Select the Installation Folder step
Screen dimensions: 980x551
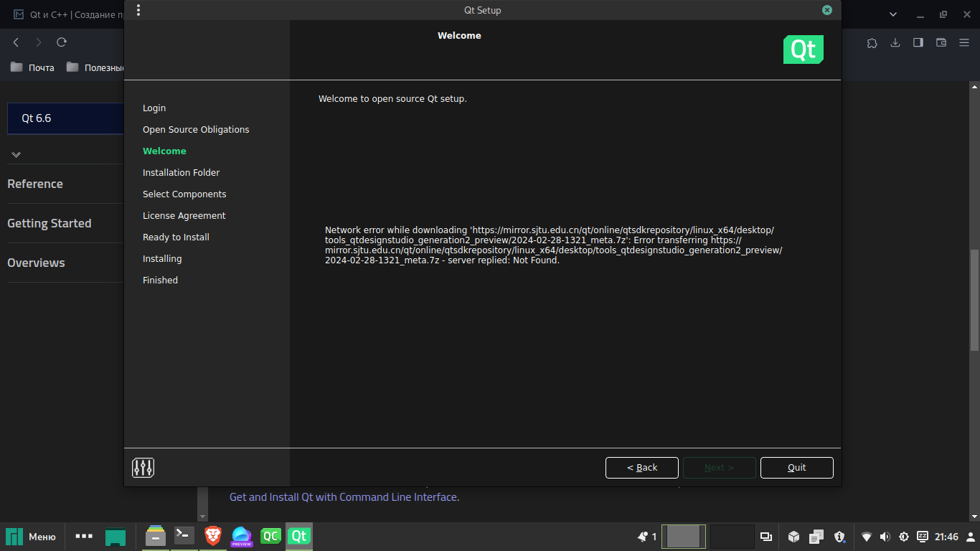(x=182, y=173)
